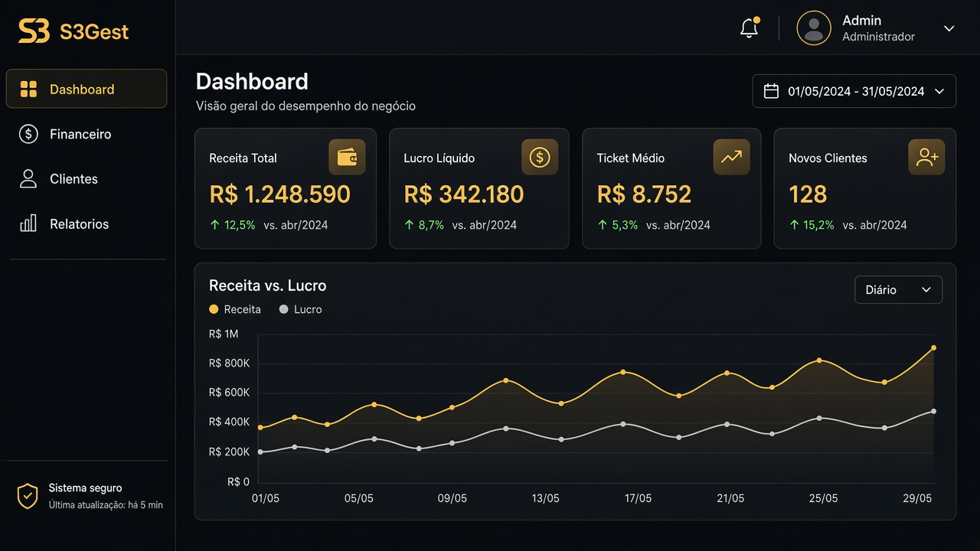Screen dimensions: 980x551
Task: Click the last Receita data point near 29/05
Action: [933, 347]
